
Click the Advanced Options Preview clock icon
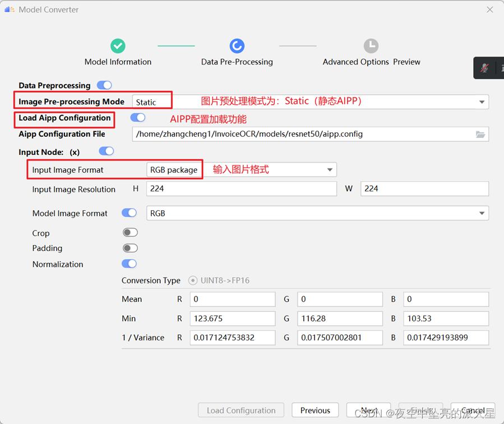(371, 46)
